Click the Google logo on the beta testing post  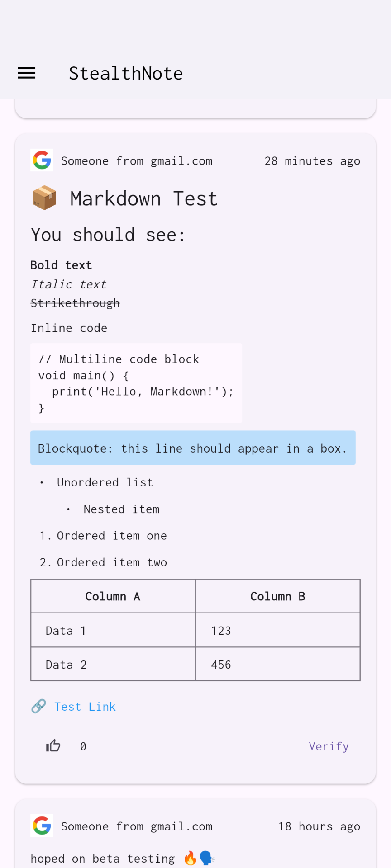pos(42,826)
